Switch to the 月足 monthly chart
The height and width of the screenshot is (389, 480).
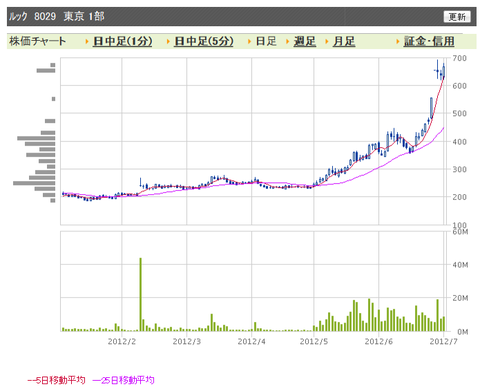pos(344,41)
